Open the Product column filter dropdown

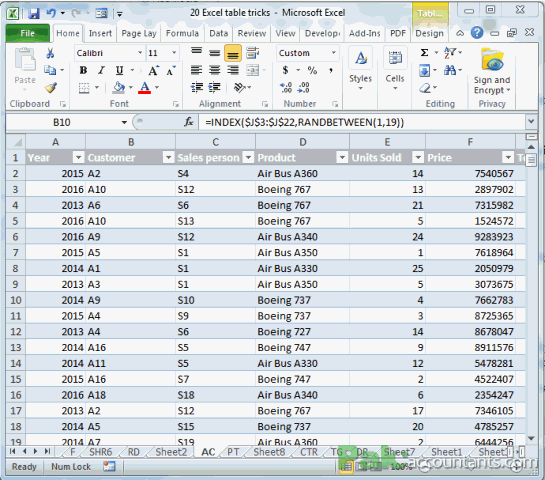342,157
